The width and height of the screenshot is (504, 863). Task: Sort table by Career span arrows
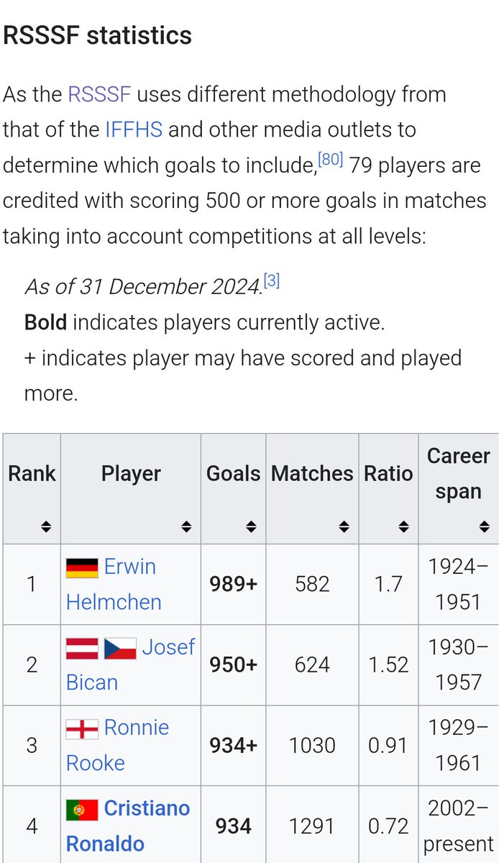(x=484, y=527)
